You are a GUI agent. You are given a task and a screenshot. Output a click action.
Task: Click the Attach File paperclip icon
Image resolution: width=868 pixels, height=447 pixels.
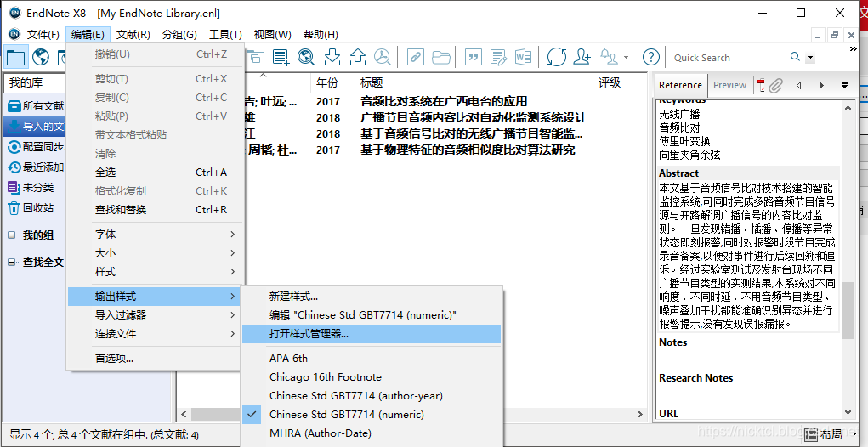click(x=775, y=85)
